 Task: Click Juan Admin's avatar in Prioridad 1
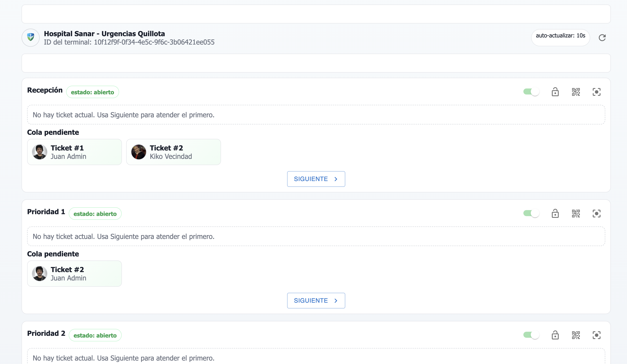click(x=40, y=274)
